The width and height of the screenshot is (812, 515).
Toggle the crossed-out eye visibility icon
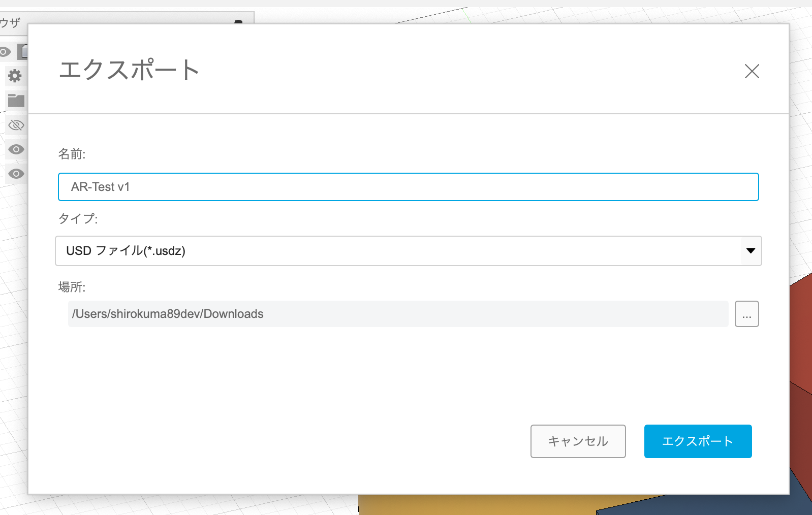pyautogui.click(x=16, y=125)
